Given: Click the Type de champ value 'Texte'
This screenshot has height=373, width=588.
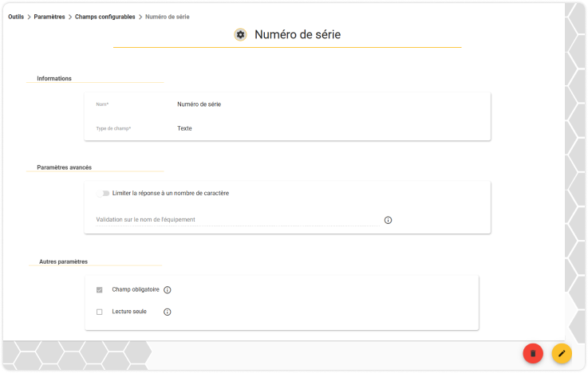Looking at the screenshot, I should [x=184, y=128].
